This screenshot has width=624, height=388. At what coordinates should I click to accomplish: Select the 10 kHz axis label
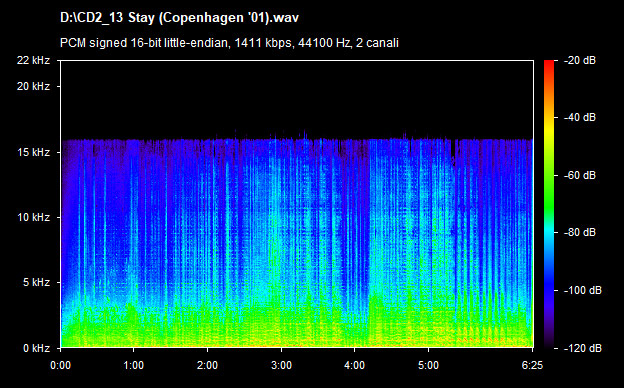point(33,218)
